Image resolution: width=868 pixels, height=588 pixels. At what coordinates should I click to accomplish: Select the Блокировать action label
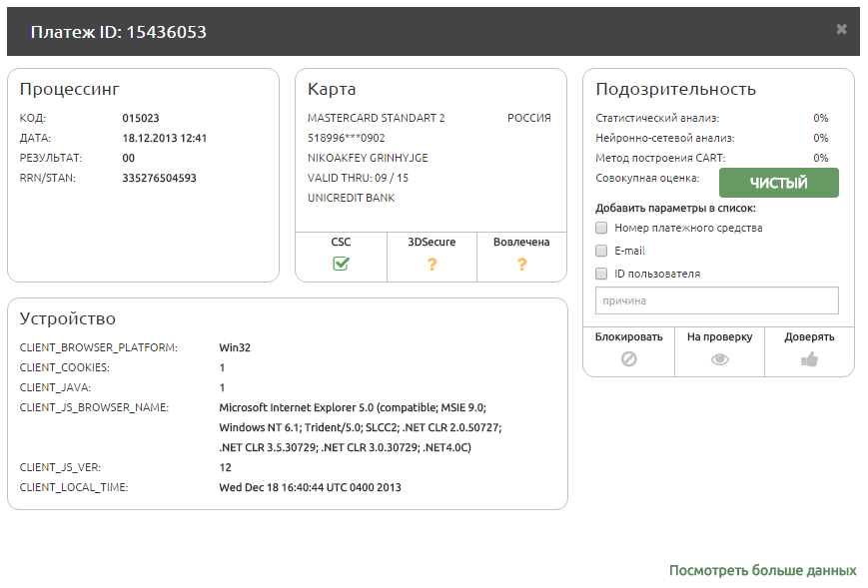coord(628,337)
